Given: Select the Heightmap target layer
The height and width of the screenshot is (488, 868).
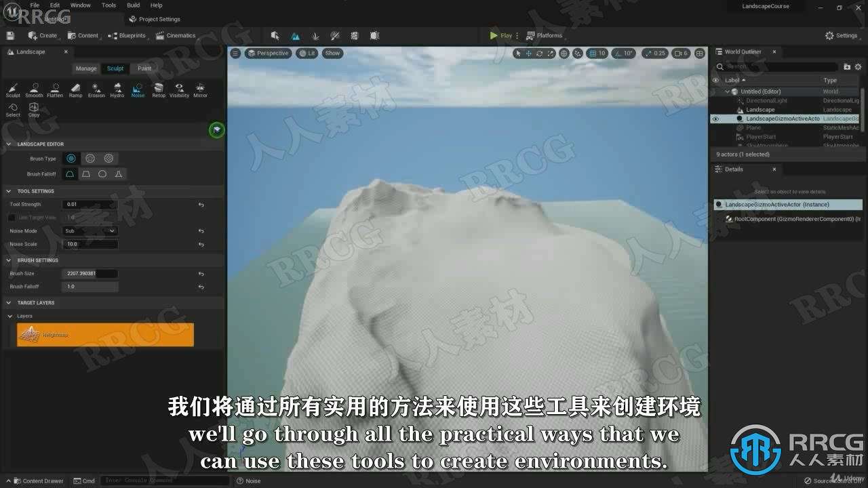Looking at the screenshot, I should (105, 335).
